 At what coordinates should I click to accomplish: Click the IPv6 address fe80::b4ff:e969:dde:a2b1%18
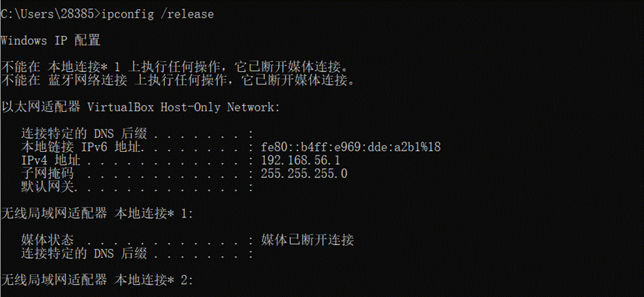(351, 147)
